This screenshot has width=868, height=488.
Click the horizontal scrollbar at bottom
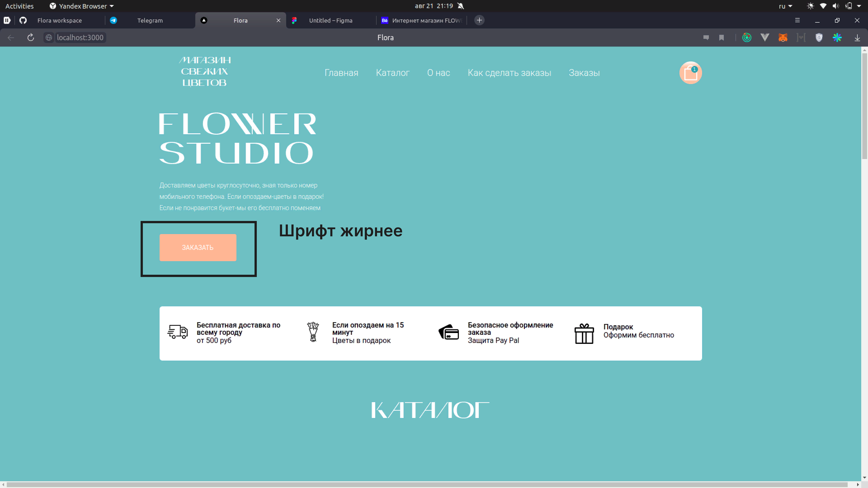[x=427, y=484]
